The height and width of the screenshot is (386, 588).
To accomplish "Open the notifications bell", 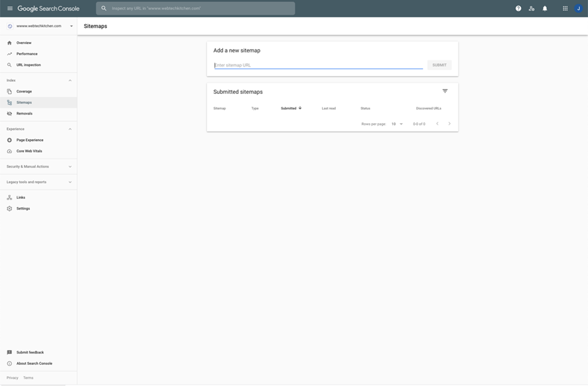I will coord(543,7).
